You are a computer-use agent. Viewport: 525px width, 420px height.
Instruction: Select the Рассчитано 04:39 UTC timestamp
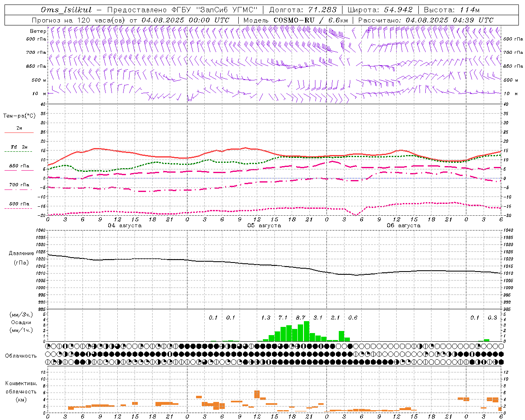pyautogui.click(x=426, y=20)
